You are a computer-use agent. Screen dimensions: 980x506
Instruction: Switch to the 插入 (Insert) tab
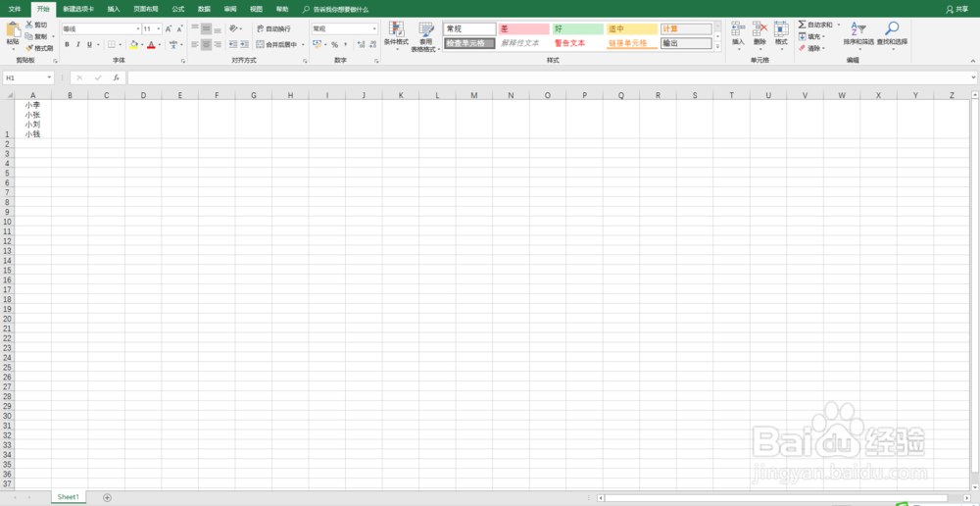[114, 10]
